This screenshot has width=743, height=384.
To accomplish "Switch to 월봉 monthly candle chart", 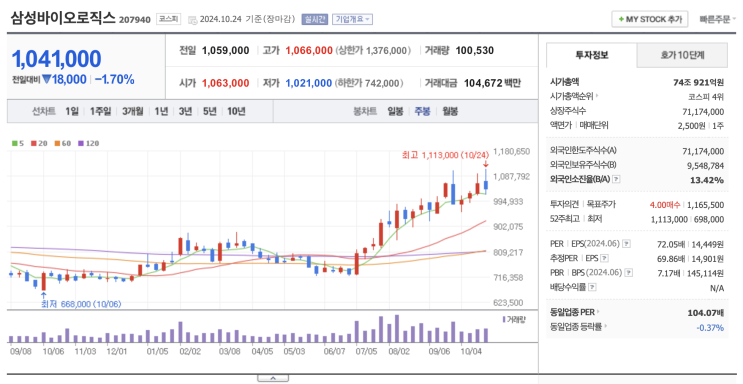I will point(450,111).
